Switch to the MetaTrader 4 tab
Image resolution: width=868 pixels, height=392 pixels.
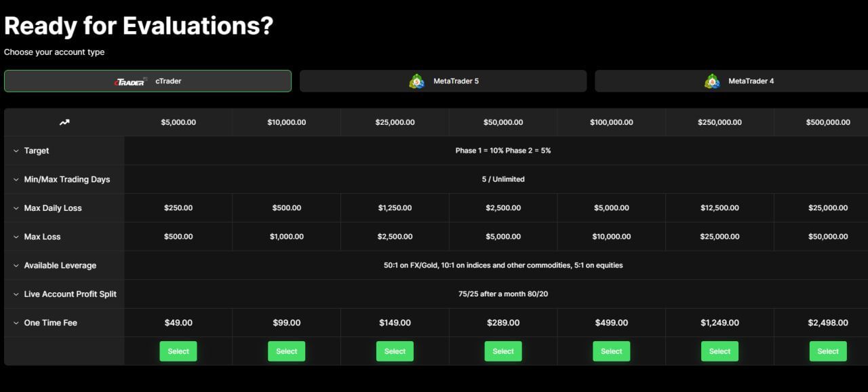[731, 81]
